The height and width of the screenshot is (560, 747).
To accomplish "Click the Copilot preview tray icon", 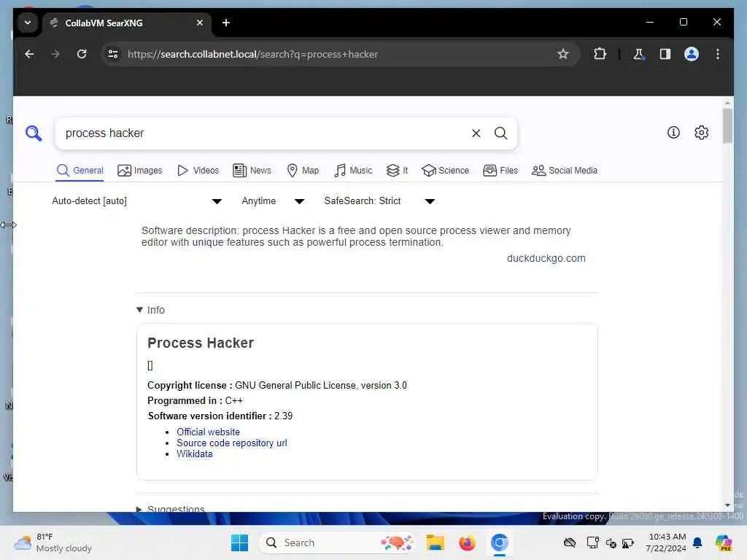I will (x=724, y=542).
